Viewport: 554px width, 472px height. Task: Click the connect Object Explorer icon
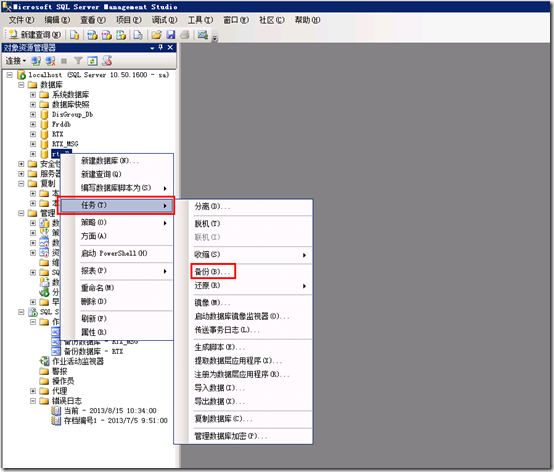tap(36, 61)
